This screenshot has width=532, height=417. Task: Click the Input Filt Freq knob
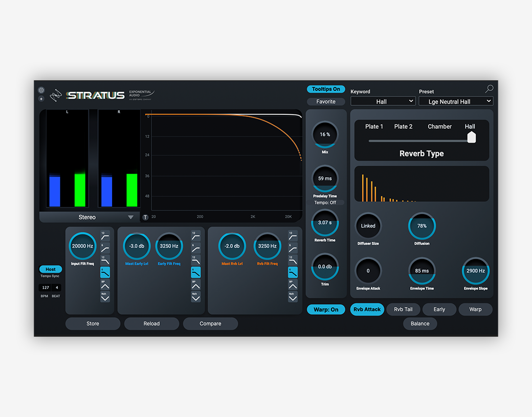[82, 246]
